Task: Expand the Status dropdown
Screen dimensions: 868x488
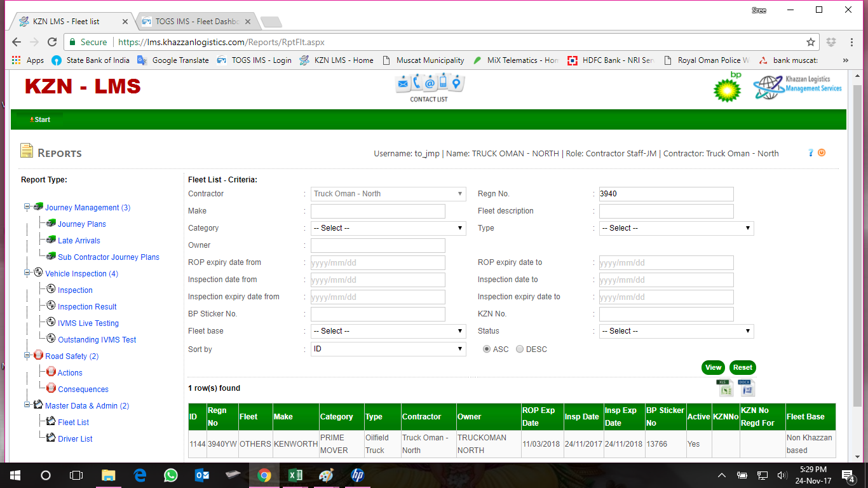Action: [676, 331]
